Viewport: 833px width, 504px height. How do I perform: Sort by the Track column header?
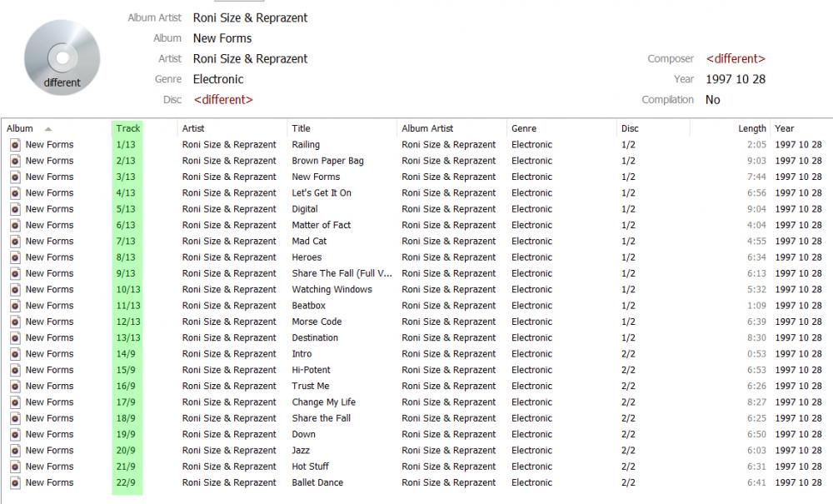coord(127,128)
